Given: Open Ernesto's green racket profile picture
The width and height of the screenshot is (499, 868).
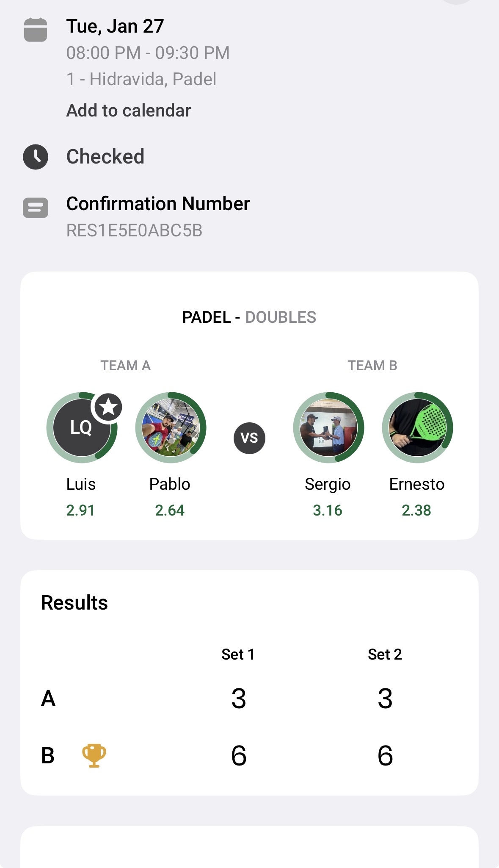Looking at the screenshot, I should pos(417,427).
